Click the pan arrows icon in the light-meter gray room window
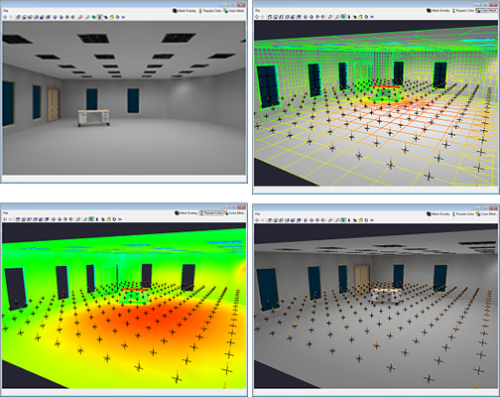The image size is (500, 397). [257, 220]
